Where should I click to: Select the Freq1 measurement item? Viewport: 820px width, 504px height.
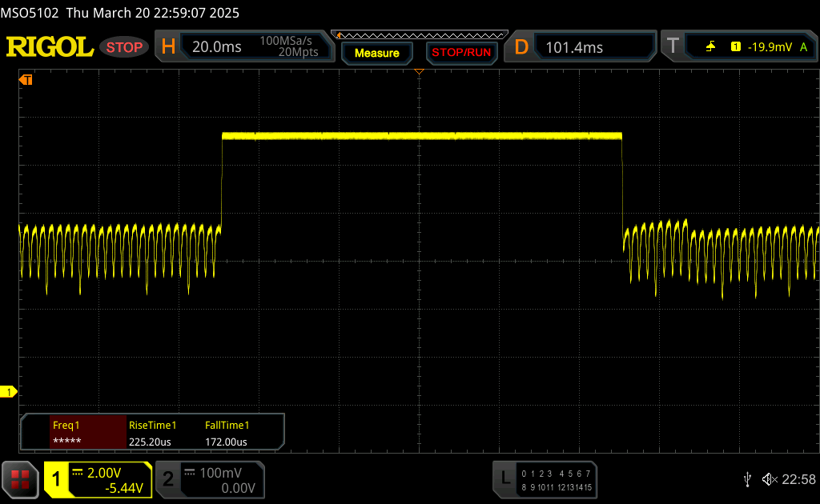click(x=74, y=433)
